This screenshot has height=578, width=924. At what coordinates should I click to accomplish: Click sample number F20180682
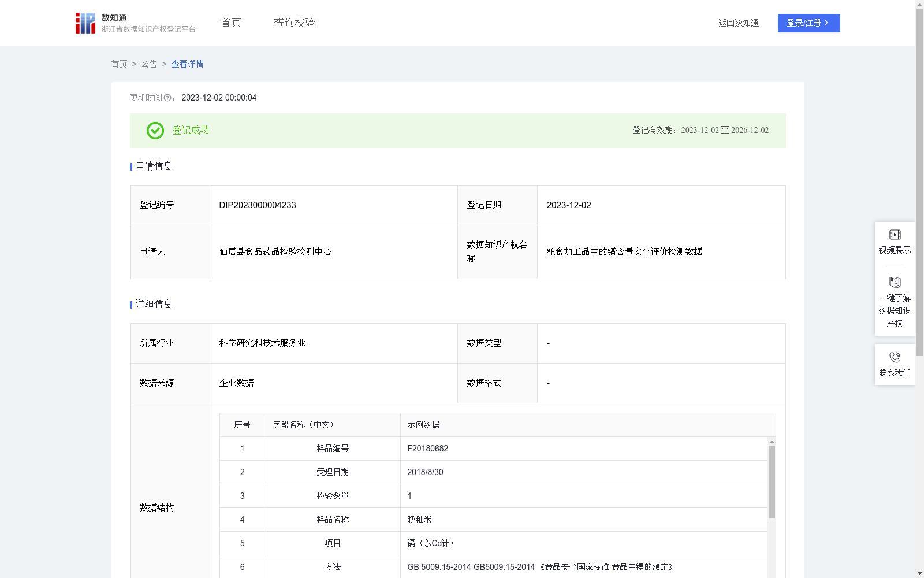click(x=428, y=449)
